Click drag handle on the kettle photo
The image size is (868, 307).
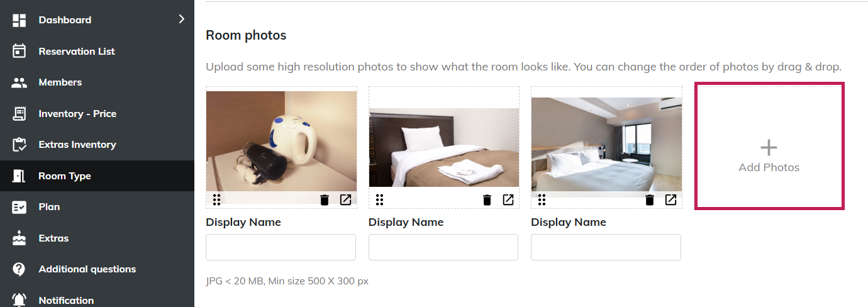216,200
